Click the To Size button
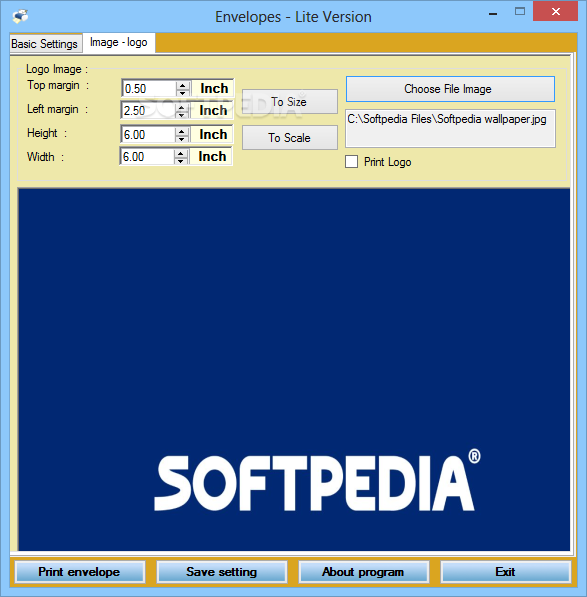This screenshot has width=587, height=597. (x=290, y=102)
